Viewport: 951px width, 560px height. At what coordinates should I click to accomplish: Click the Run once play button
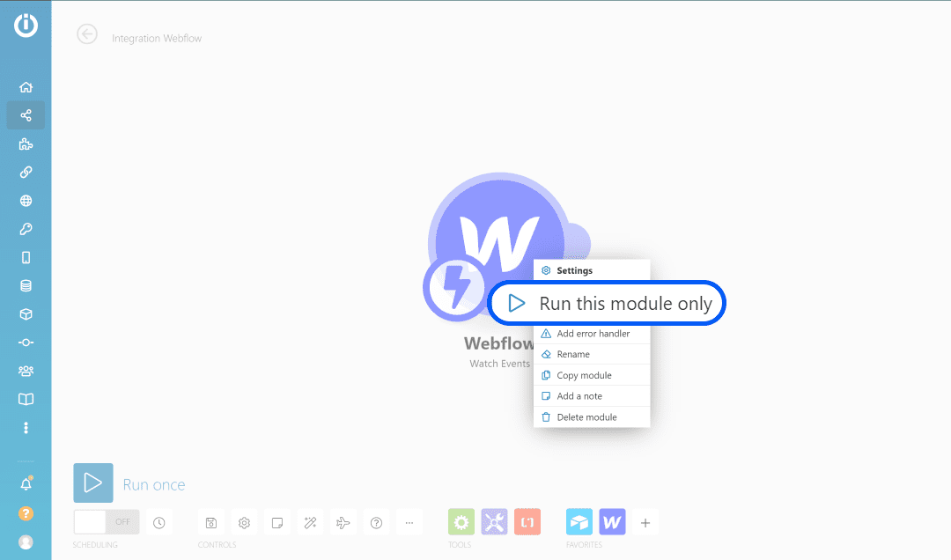tap(93, 483)
